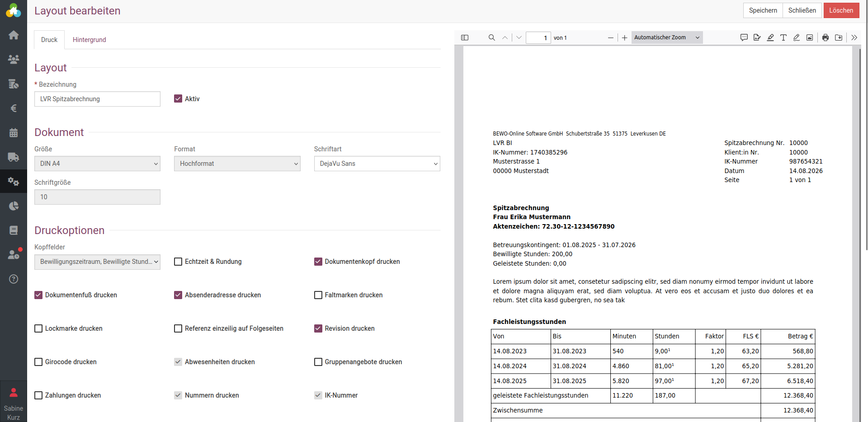
Task: Open more PDF viewer tools
Action: pos(854,38)
